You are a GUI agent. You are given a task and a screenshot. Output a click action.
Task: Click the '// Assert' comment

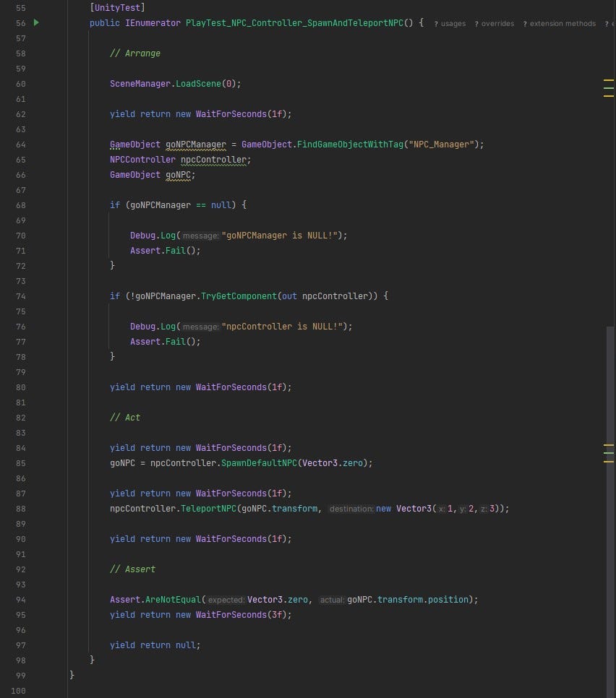133,569
